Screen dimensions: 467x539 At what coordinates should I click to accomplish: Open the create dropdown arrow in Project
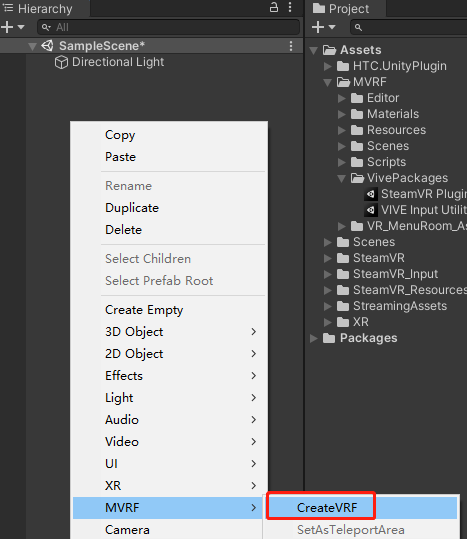[332, 27]
